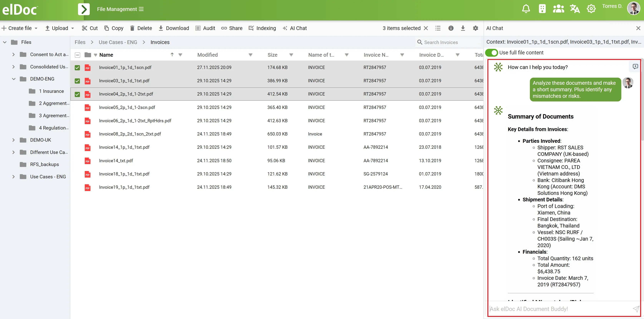Screen dimensions: 644x319
Task: Uncheck the Invoice04_2p_1d_1-2txt.pdf checkbox
Action: [77, 94]
